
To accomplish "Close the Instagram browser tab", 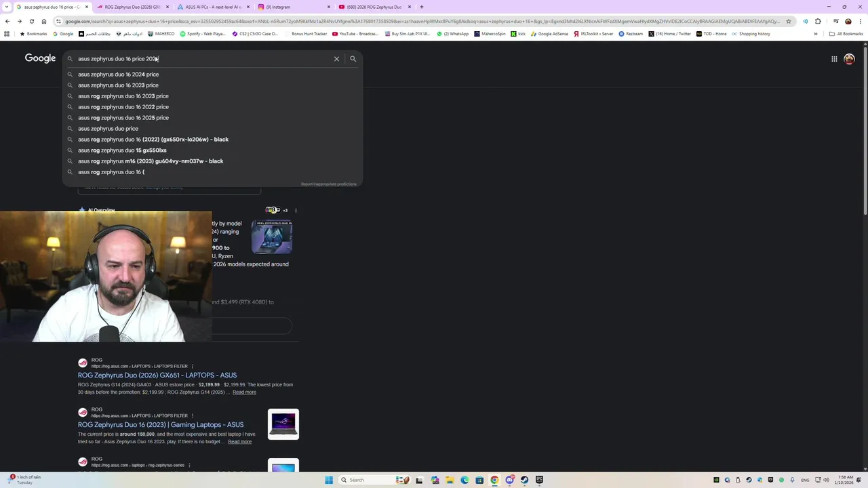I will 329,7.
